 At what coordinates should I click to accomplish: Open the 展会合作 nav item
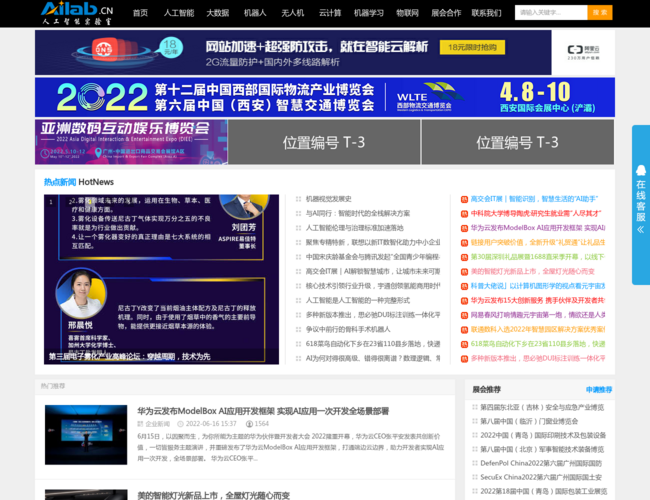click(x=446, y=13)
